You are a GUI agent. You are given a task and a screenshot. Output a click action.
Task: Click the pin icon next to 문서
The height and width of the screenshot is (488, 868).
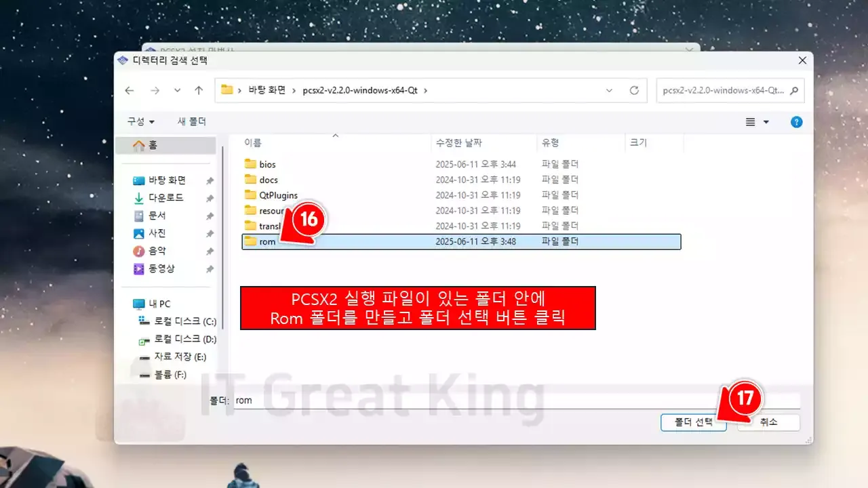pyautogui.click(x=210, y=216)
